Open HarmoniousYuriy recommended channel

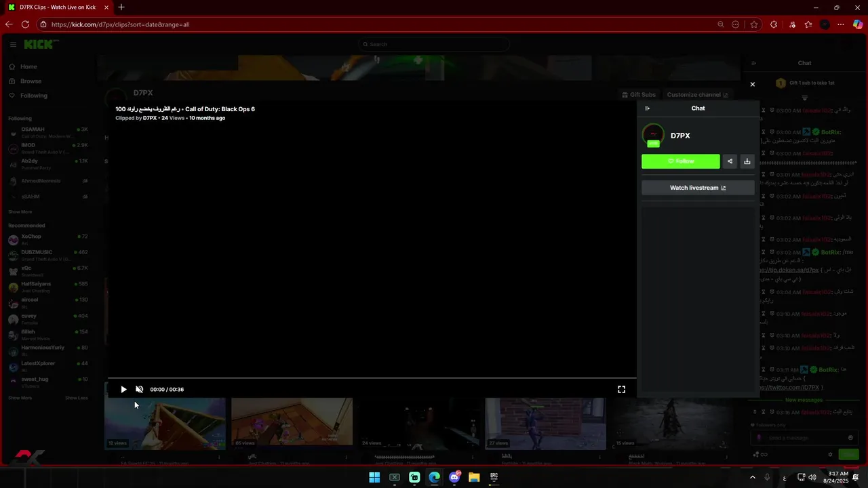[48, 350]
